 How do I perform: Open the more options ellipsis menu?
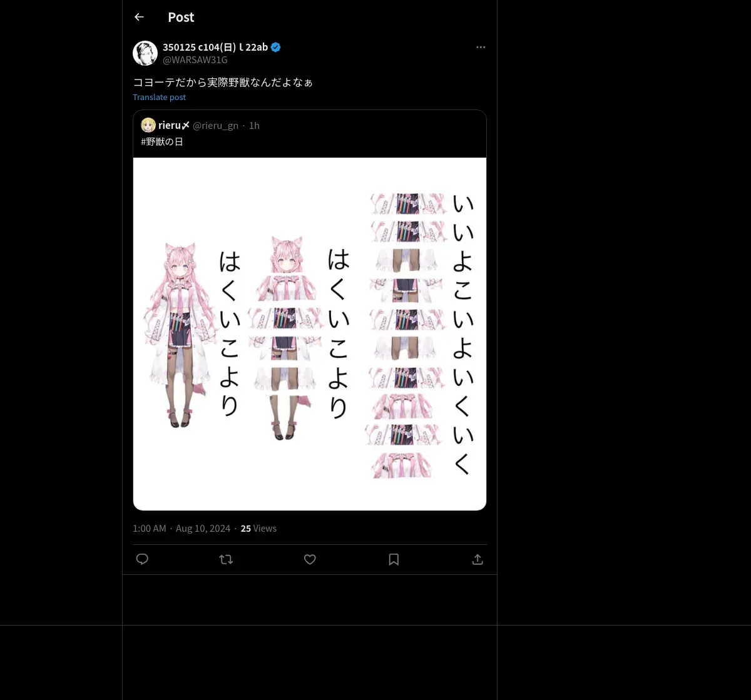481,47
